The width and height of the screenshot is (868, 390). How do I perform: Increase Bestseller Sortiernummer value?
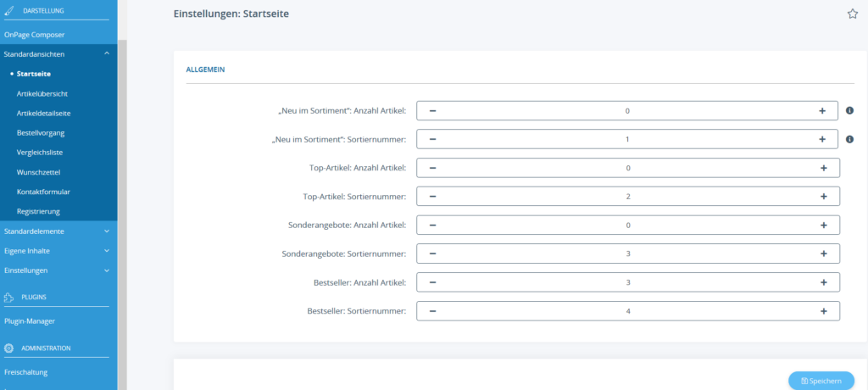coord(824,311)
